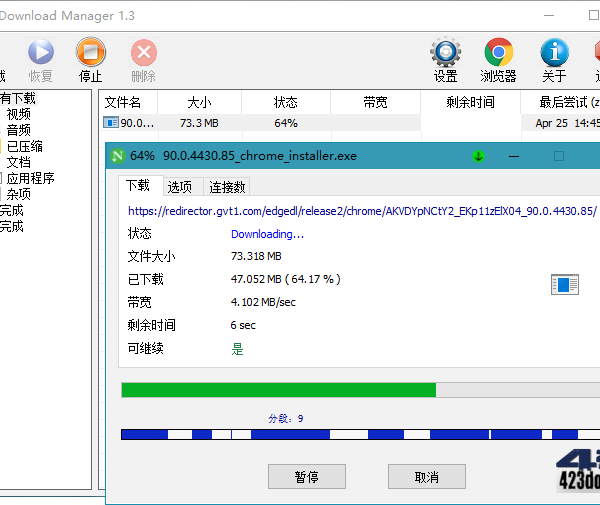Open the 关于 (About) info icon
Viewport: 600px width, 505px height.
click(x=554, y=53)
